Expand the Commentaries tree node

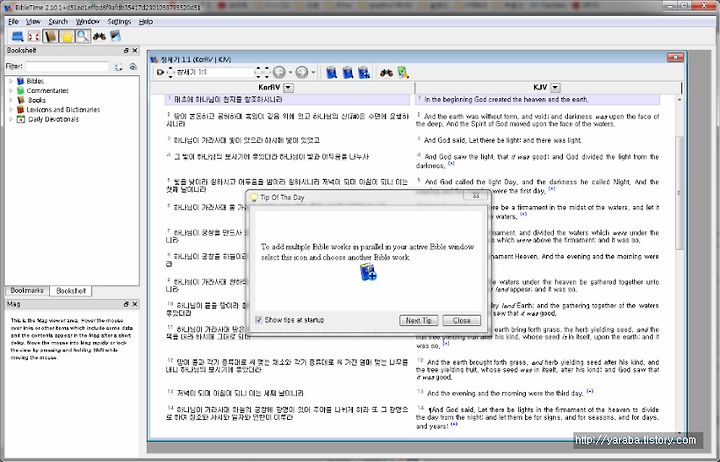point(11,90)
